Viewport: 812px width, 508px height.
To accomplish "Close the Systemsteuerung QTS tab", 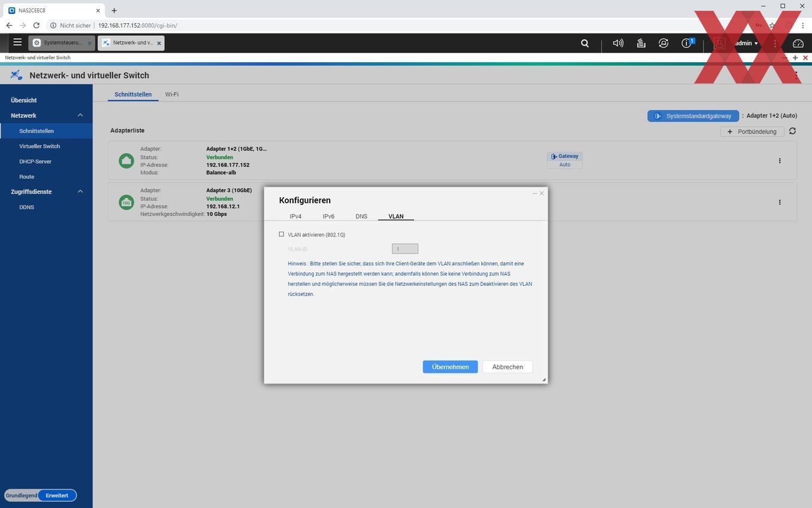I will (90, 43).
